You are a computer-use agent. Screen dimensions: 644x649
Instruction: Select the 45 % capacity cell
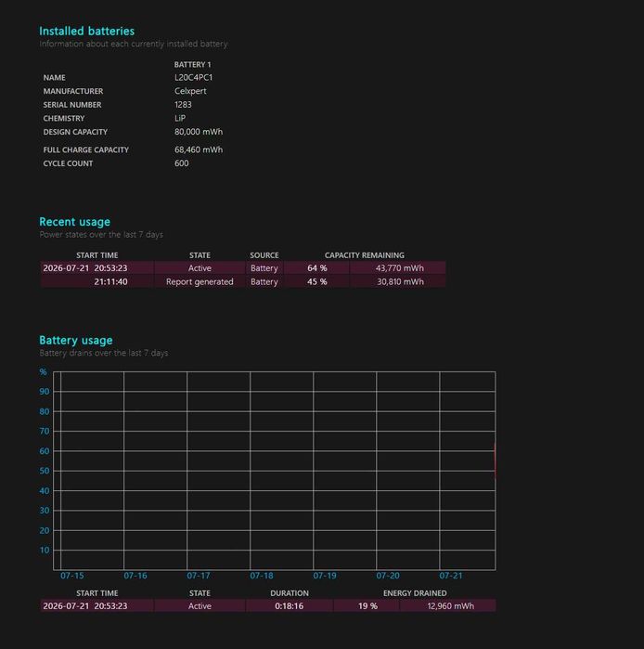click(x=316, y=282)
